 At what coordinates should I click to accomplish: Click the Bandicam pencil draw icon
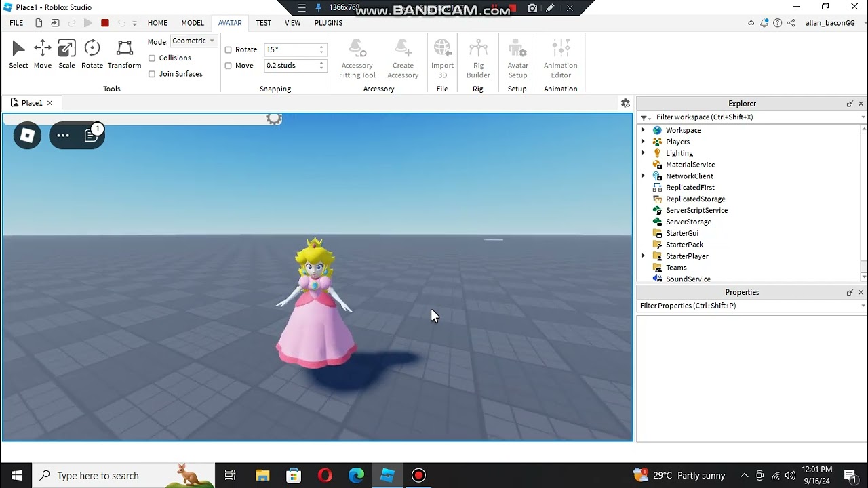point(550,8)
